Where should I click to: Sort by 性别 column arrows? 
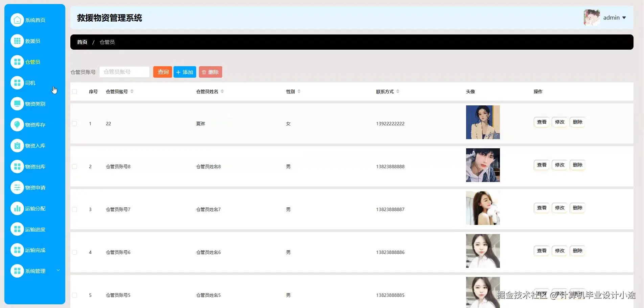tap(299, 91)
